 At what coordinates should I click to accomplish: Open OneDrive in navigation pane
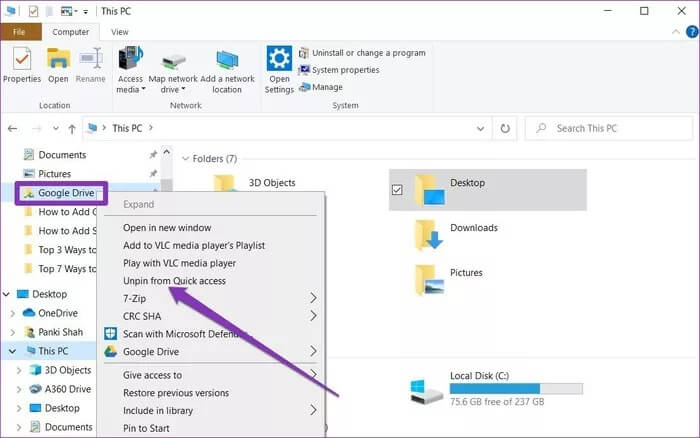coord(50,313)
